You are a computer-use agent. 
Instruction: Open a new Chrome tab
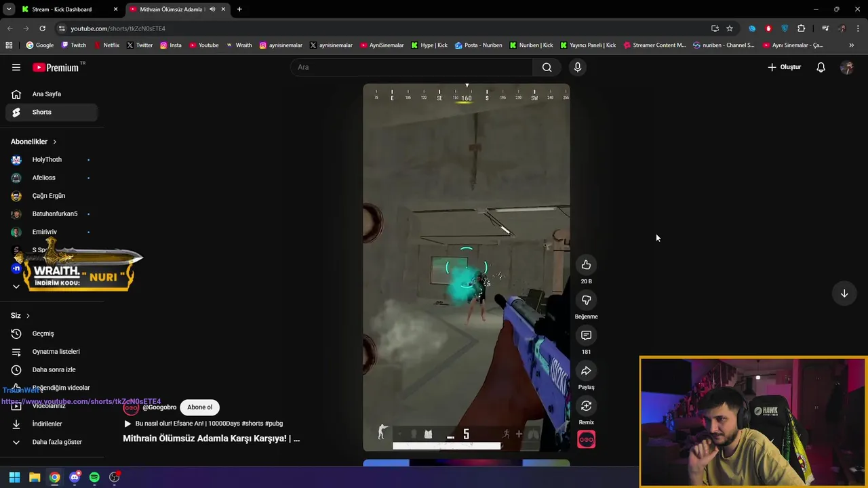(239, 9)
